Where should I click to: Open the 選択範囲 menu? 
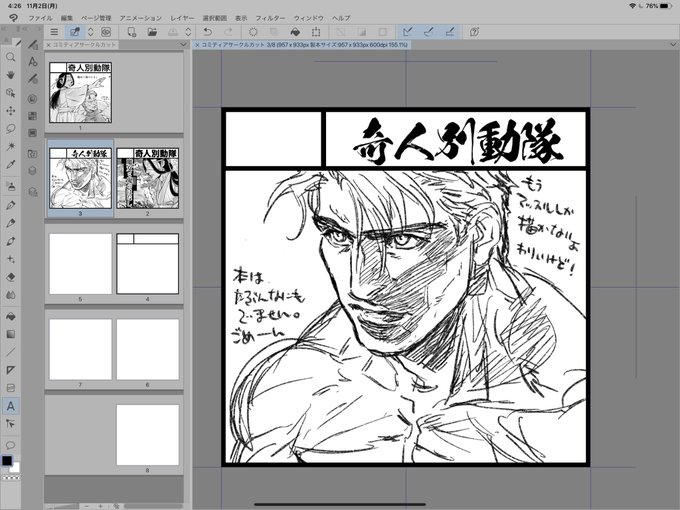tap(215, 18)
